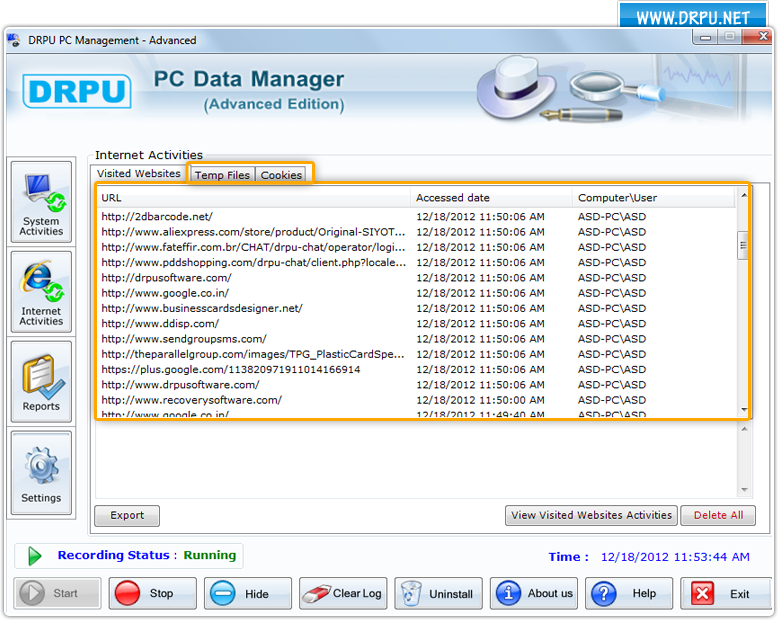The width and height of the screenshot is (778, 620).
Task: Export the visited websites list
Action: click(127, 515)
